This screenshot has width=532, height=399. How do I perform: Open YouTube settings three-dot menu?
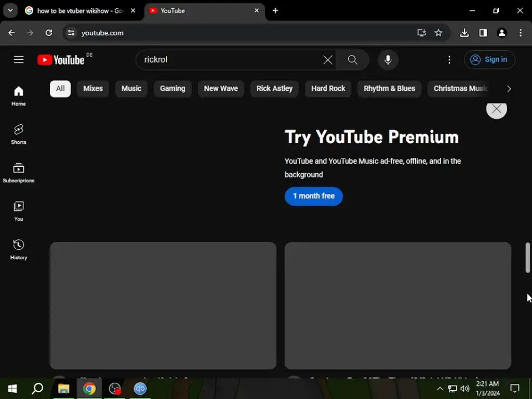click(x=449, y=60)
